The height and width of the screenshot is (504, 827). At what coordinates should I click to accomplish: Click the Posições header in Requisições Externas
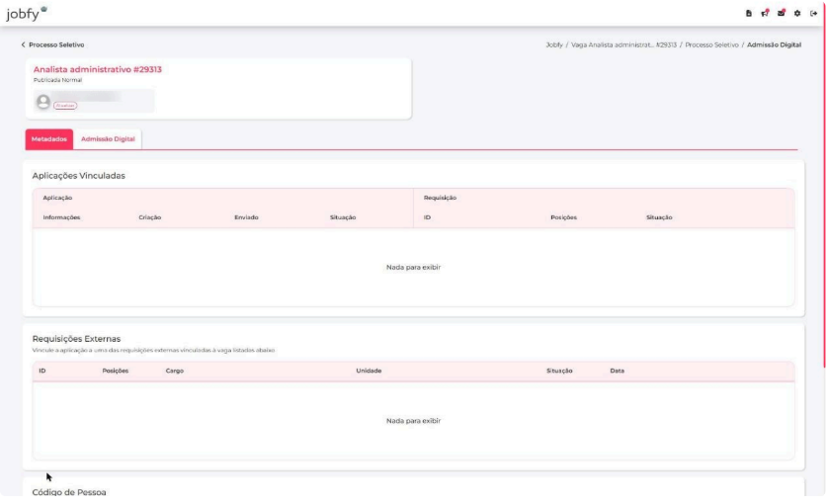tap(116, 371)
